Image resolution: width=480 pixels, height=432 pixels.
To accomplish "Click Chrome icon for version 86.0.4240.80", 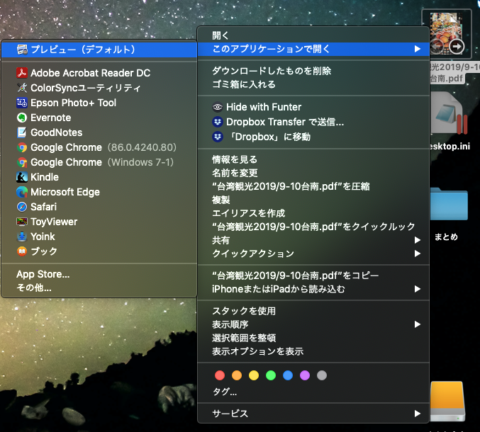I will pyautogui.click(x=22, y=147).
